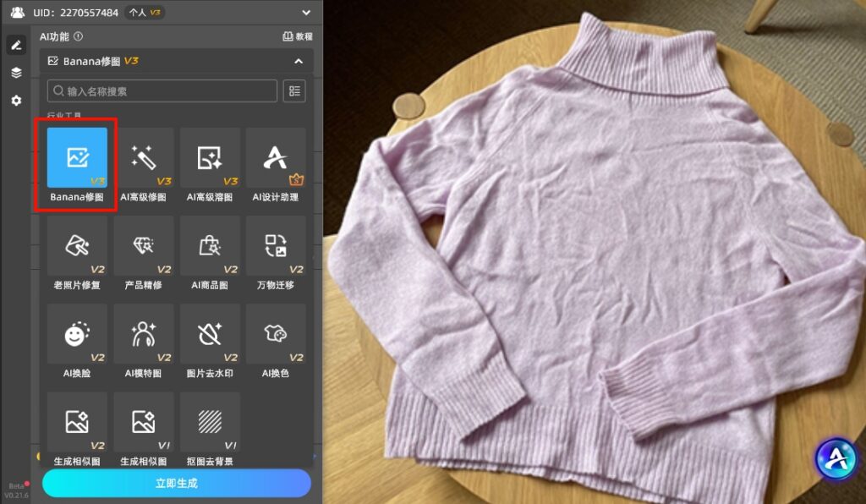Click the 输入名称搜索 search field
Viewport: 866px width, 504px height.
pos(162,90)
